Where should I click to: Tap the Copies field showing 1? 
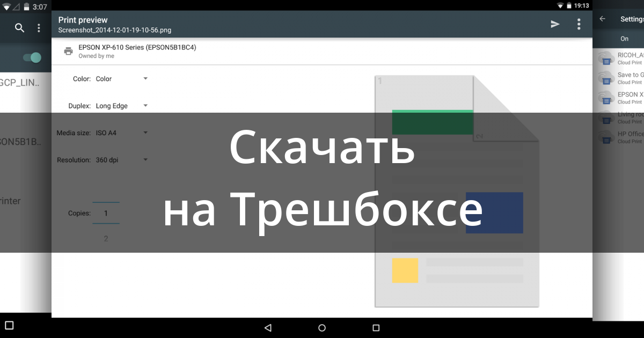pyautogui.click(x=106, y=213)
